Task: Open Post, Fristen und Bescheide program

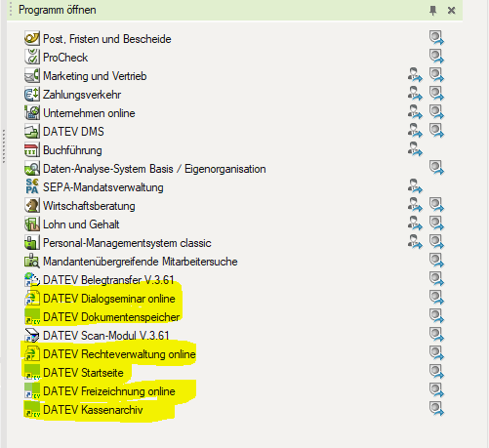Action: click(107, 39)
